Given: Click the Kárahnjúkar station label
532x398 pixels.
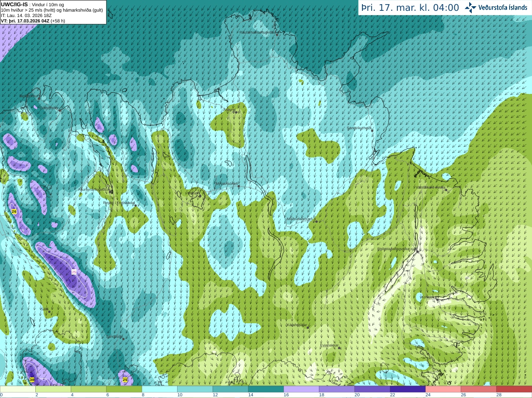Looking at the screenshot, I should (x=297, y=325).
